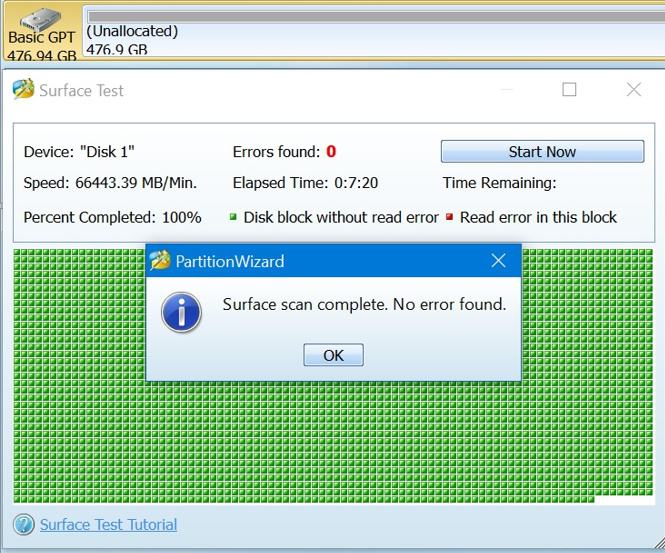The width and height of the screenshot is (665, 553).
Task: Click the Percent Completed: 100% text
Action: [x=112, y=217]
